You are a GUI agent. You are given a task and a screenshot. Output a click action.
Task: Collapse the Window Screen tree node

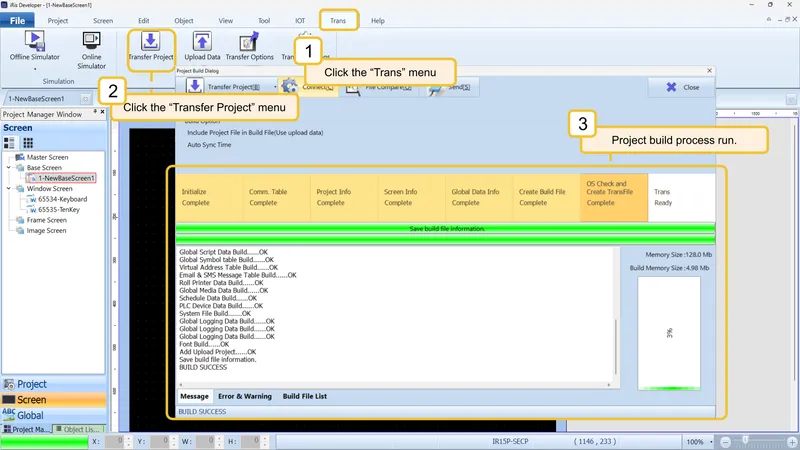[x=8, y=188]
